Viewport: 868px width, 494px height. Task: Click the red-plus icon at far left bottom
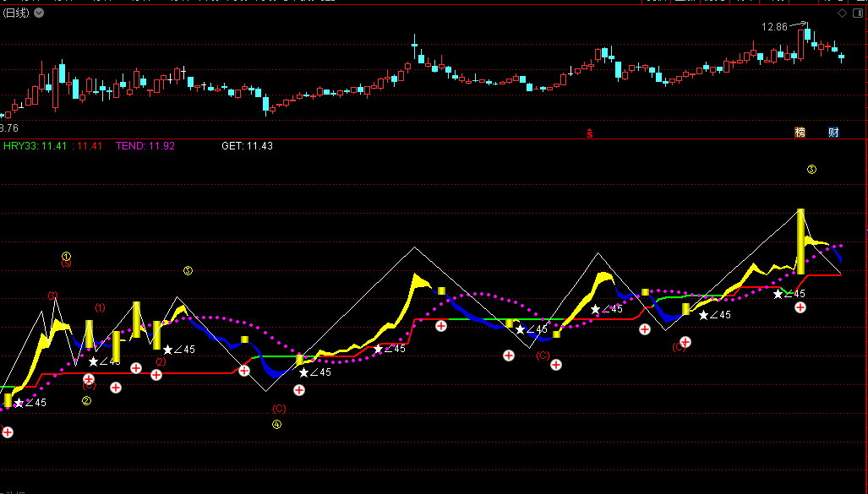click(8, 432)
